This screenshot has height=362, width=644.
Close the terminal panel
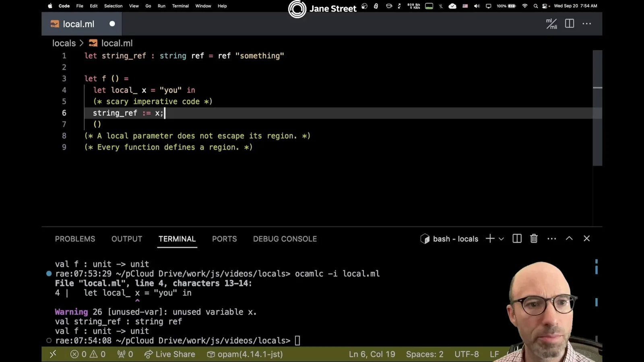586,239
